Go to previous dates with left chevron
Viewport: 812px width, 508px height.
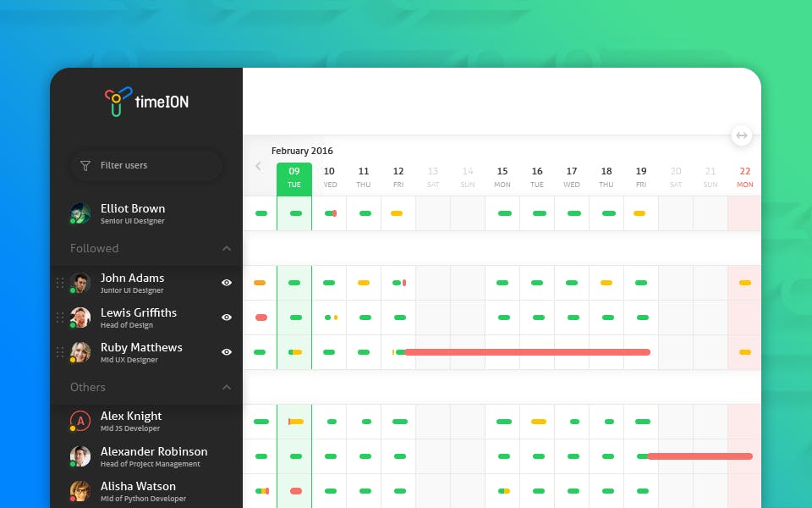tap(259, 166)
